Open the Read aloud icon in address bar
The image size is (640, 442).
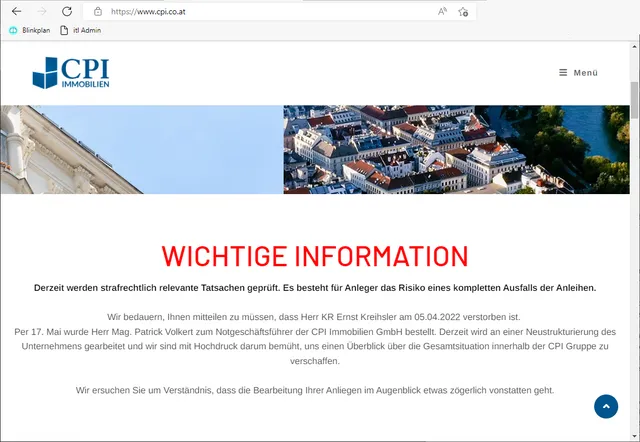tap(442, 11)
